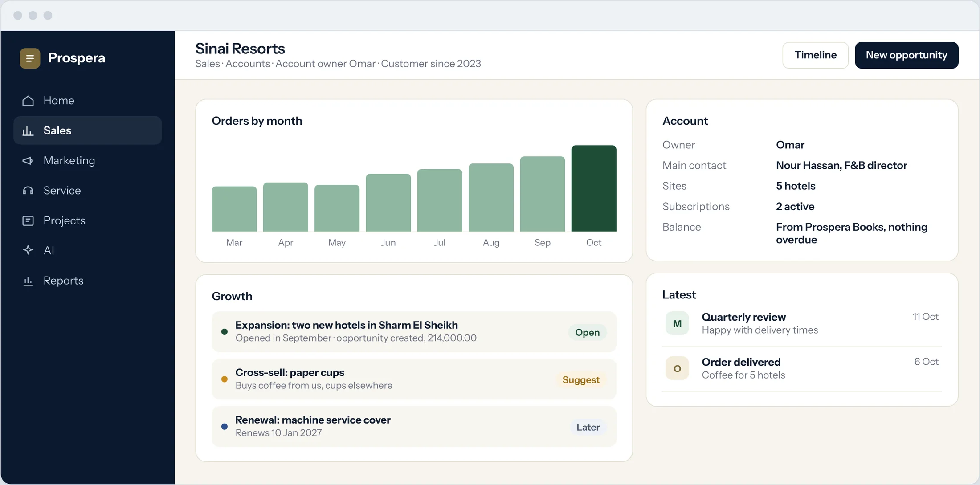Click the Jul label under the chart
This screenshot has height=485, width=980.
[x=440, y=243]
